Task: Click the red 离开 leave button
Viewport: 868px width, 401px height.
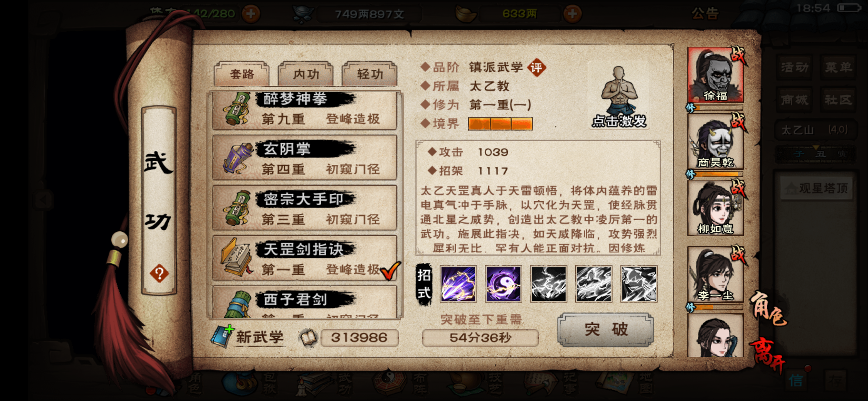Action: (768, 354)
